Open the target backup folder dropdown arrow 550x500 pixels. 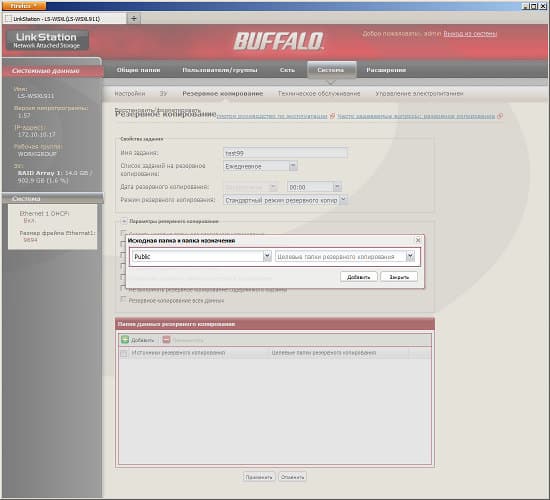click(410, 256)
